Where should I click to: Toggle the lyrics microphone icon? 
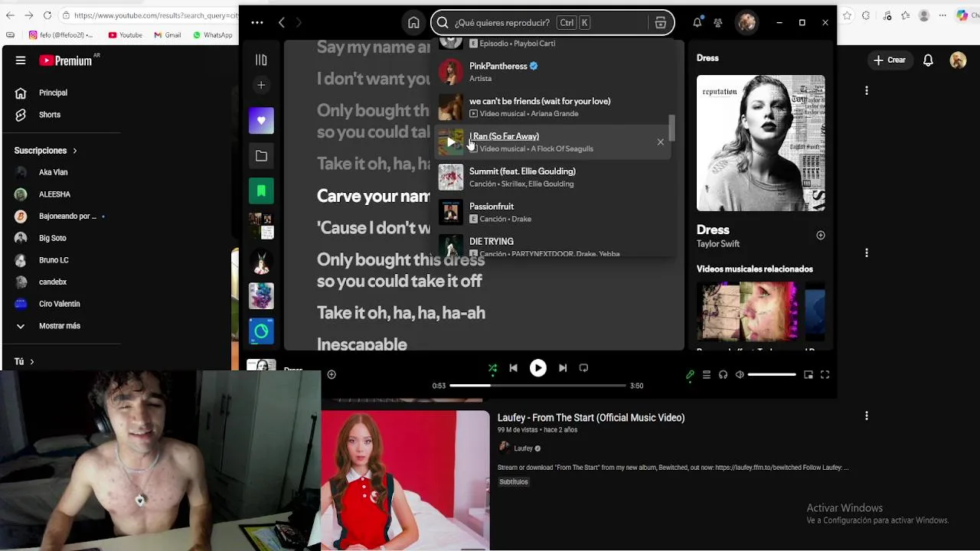tap(690, 375)
